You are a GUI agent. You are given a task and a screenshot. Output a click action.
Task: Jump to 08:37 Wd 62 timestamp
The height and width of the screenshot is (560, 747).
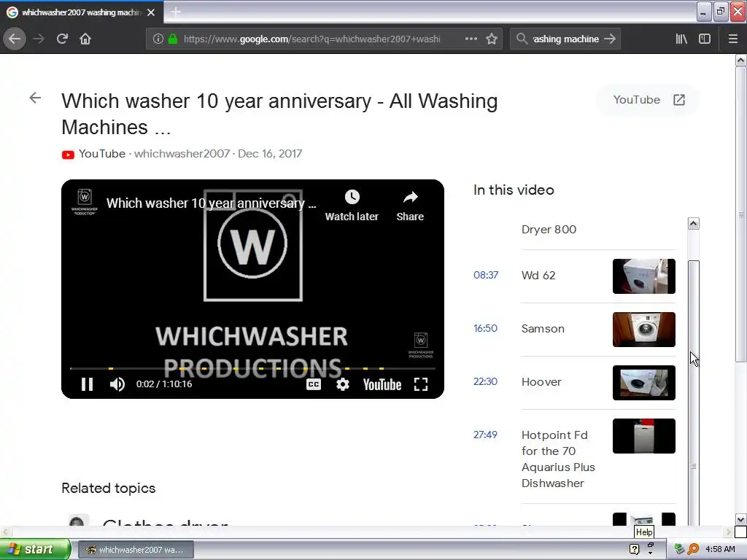[485, 275]
